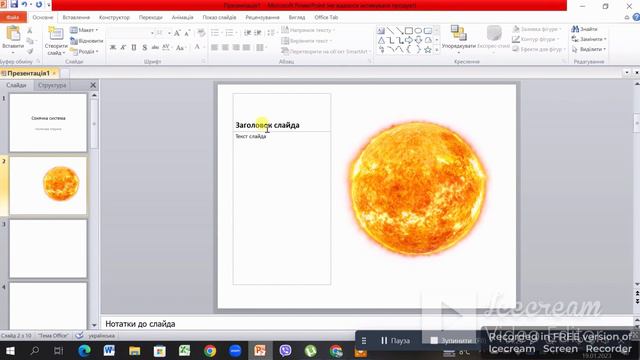Screen dimensions: 640x360
Task: Open Упорядкувати arrange menu
Action: tap(458, 40)
